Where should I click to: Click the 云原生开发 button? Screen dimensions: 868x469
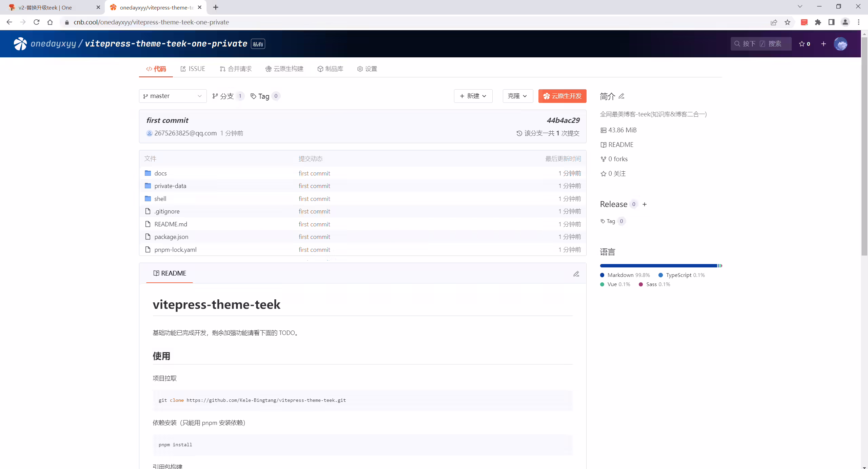pos(562,96)
